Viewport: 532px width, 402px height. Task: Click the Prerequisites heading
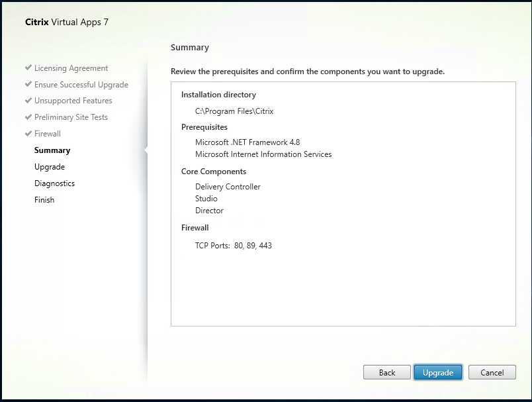pos(204,127)
